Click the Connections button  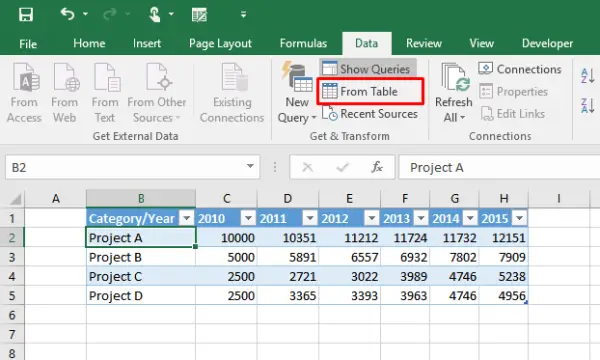pos(520,69)
